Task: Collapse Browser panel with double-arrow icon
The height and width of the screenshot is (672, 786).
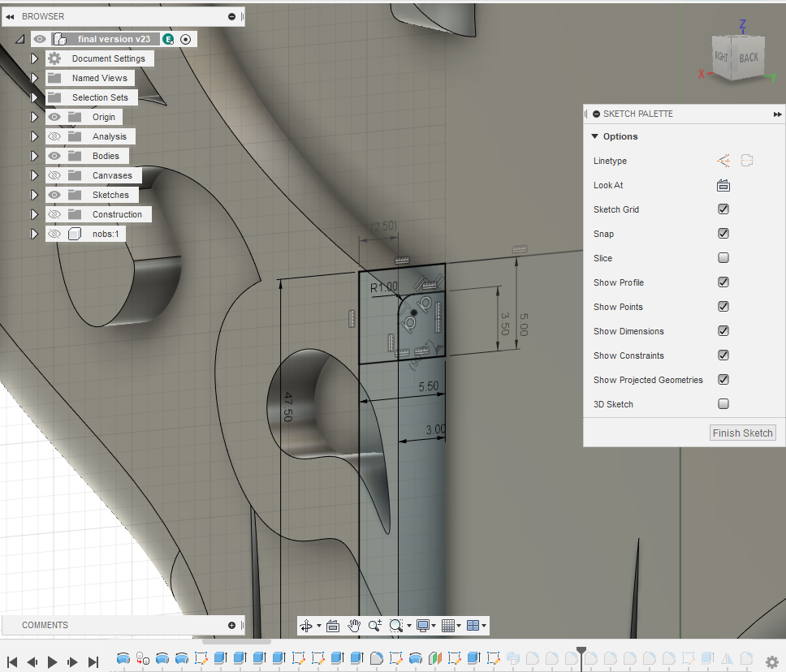Action: click(10, 16)
